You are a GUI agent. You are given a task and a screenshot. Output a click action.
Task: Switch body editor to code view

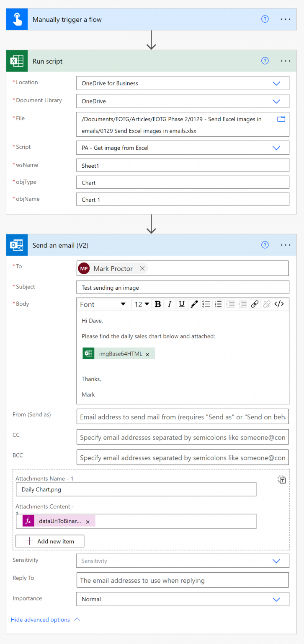[x=279, y=304]
